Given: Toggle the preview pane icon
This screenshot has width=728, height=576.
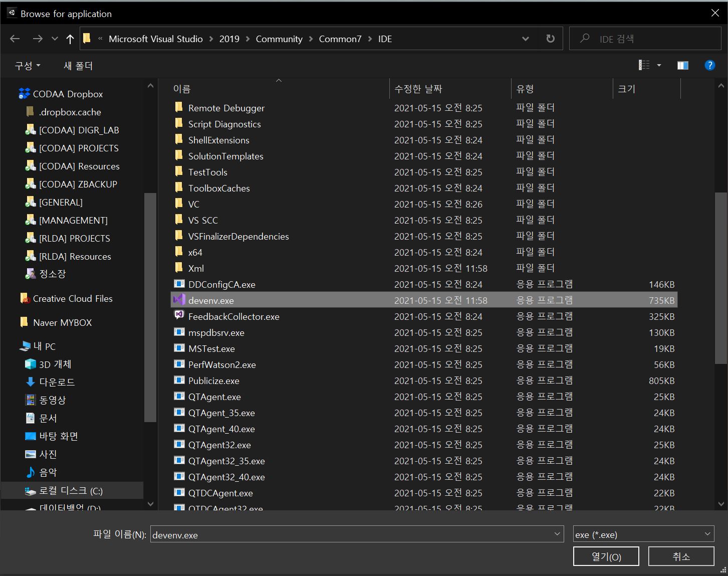Looking at the screenshot, I should [682, 65].
